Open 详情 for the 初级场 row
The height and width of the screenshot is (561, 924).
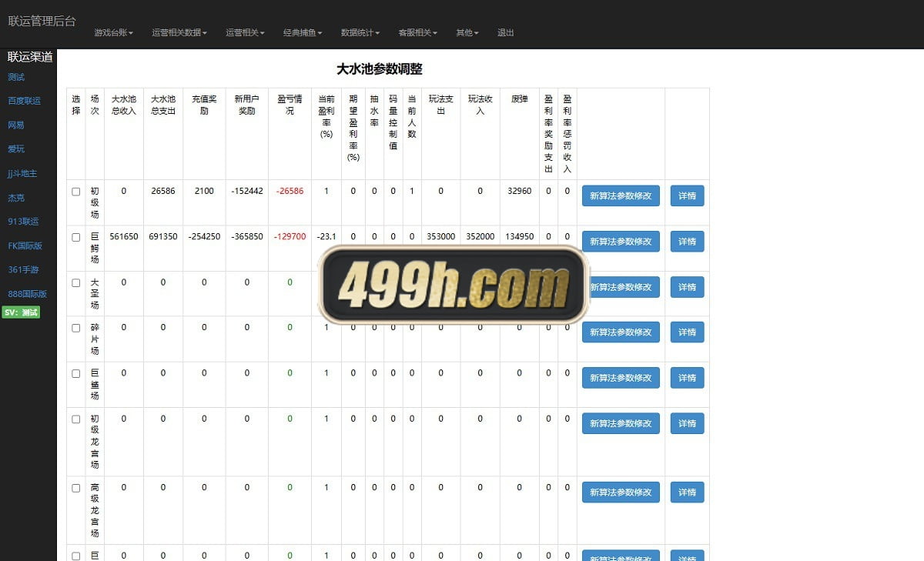coord(687,195)
